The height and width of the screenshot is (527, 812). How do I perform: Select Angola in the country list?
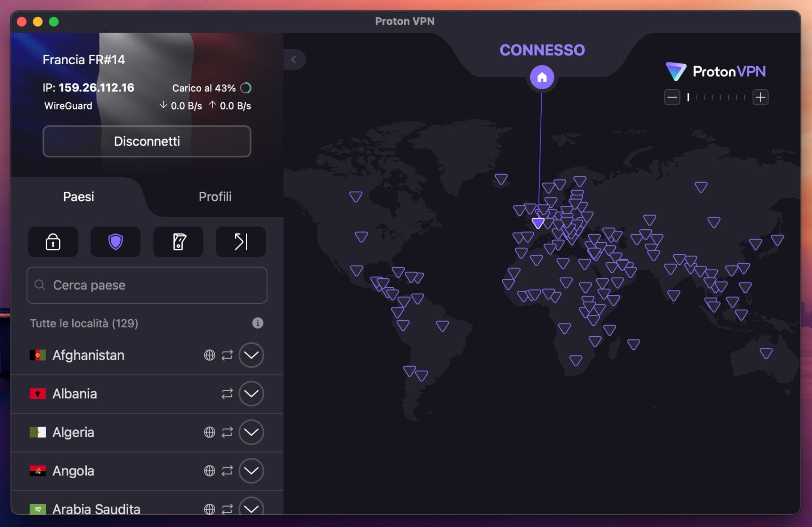147,471
